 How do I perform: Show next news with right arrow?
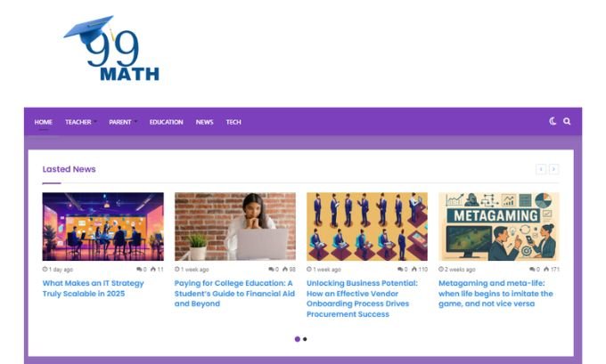pyautogui.click(x=553, y=169)
